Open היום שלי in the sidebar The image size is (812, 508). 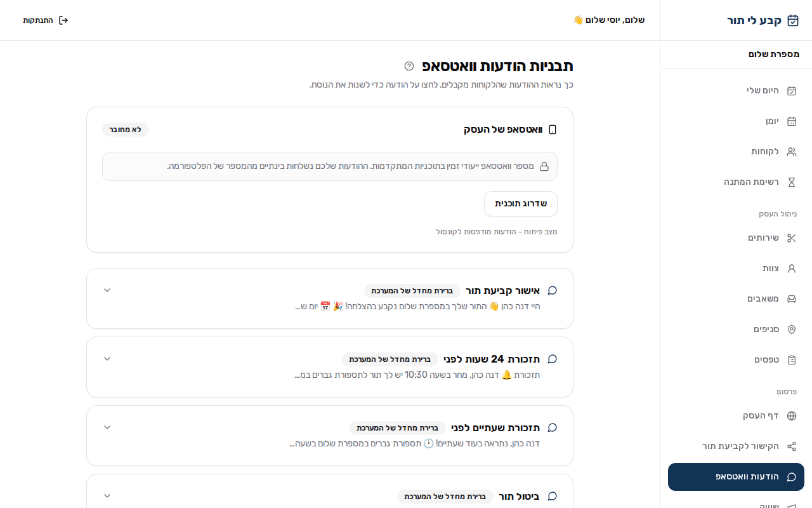[736, 91]
